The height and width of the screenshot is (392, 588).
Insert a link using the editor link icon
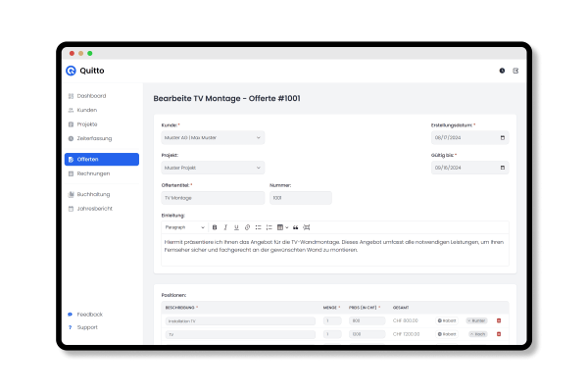click(247, 227)
